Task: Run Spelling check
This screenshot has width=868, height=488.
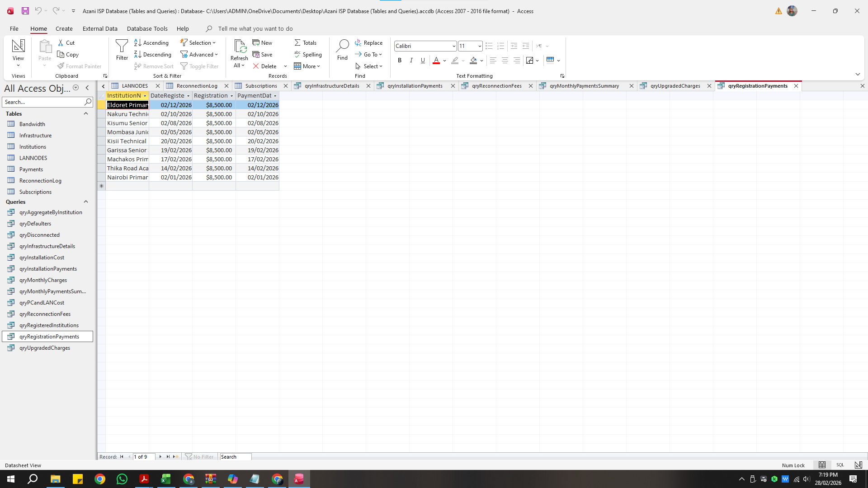Action: (308, 54)
